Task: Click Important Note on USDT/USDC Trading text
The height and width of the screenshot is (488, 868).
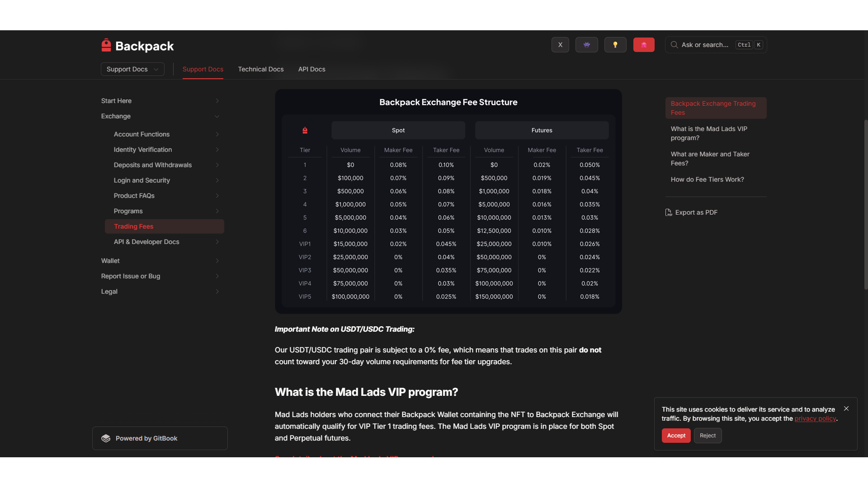Action: 344,329
